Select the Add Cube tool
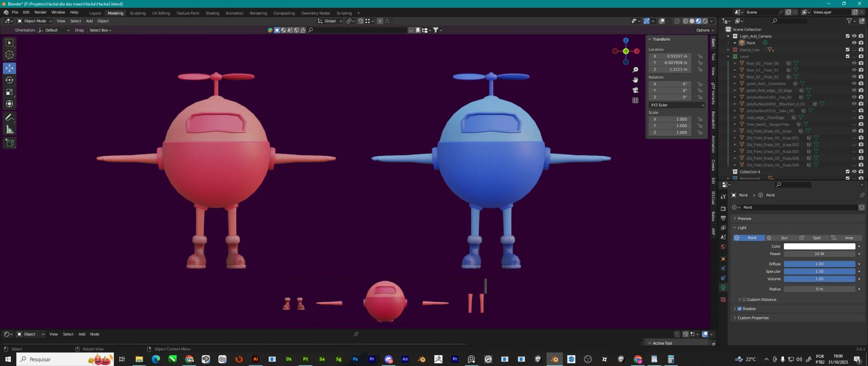The height and width of the screenshot is (366, 868). point(9,143)
